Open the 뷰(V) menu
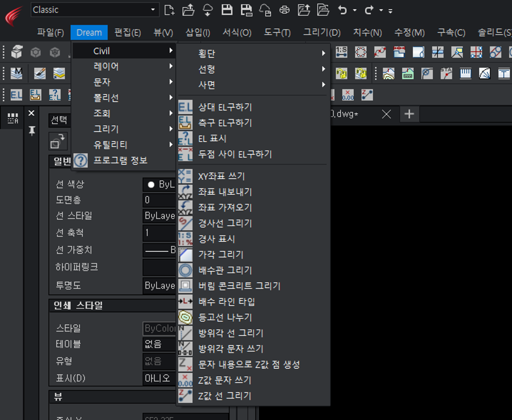 (163, 33)
